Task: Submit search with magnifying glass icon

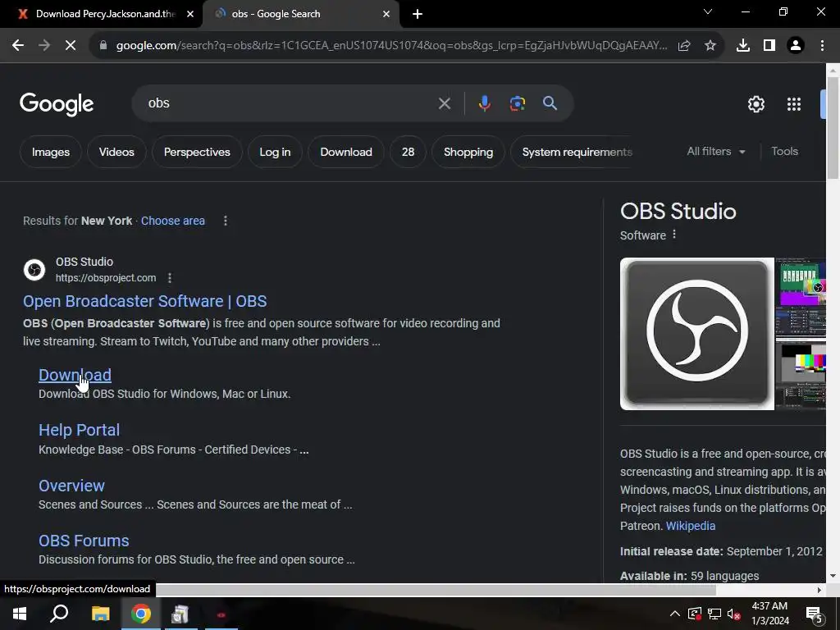Action: (550, 103)
